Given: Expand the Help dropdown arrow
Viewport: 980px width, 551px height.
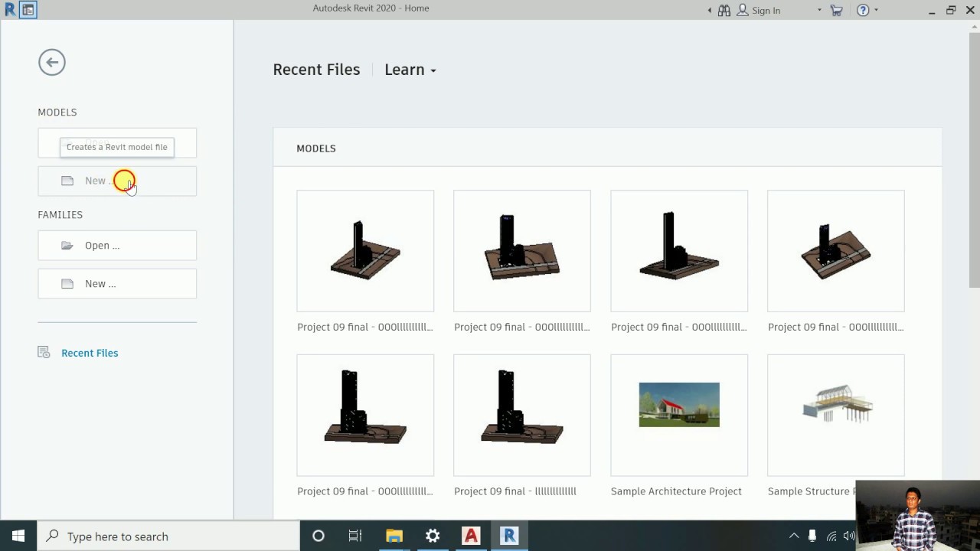Looking at the screenshot, I should pyautogui.click(x=876, y=10).
